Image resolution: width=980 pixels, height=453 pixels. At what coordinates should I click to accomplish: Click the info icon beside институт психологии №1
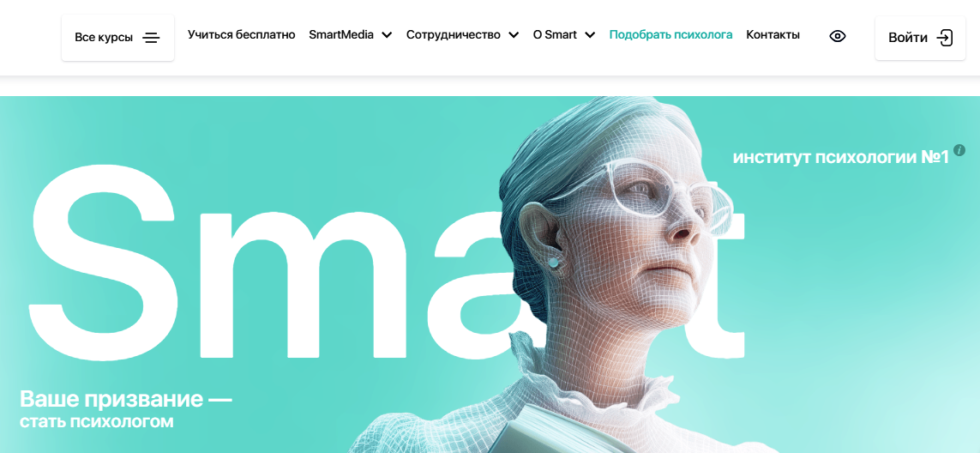[960, 150]
